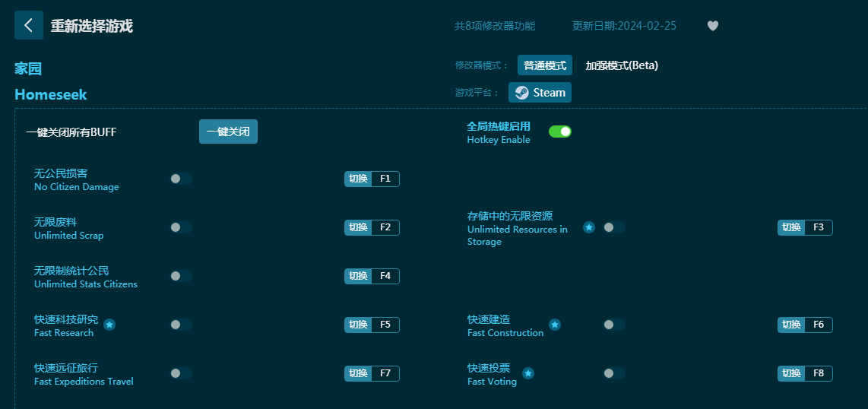Enable Unlimited Stats Citizens toggle
The height and width of the screenshot is (409, 868).
pyautogui.click(x=180, y=276)
